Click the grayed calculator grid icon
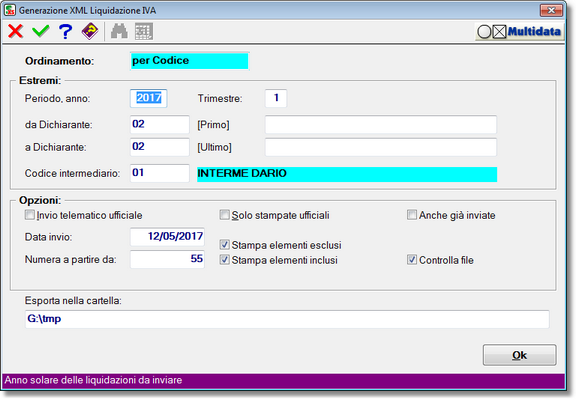 point(144,32)
